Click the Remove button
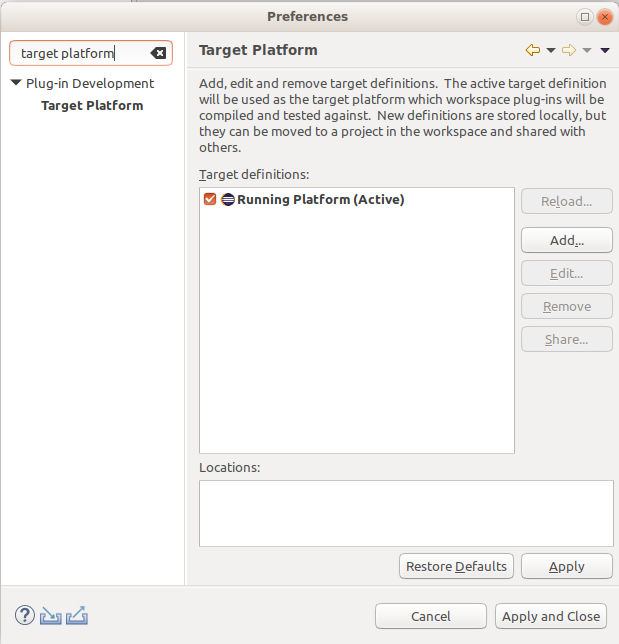This screenshot has width=619, height=644. [x=567, y=306]
